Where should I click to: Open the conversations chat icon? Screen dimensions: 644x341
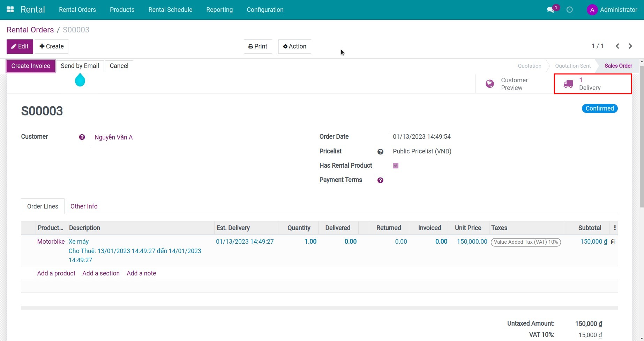551,10
